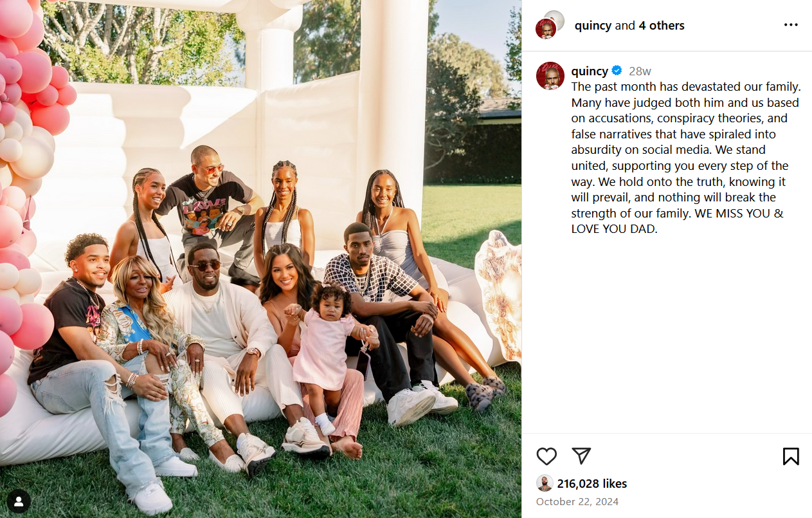Click the caption text about the family
The height and width of the screenshot is (518, 812).
[x=686, y=158]
